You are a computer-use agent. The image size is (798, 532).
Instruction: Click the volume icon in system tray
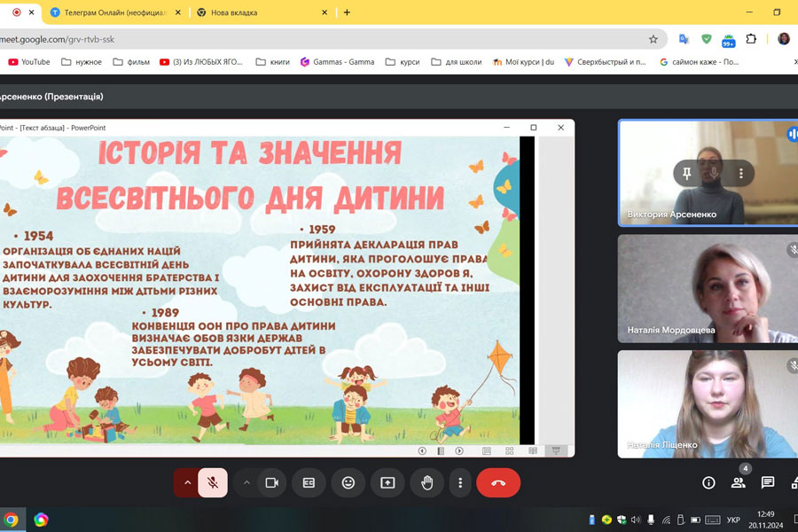[635, 519]
